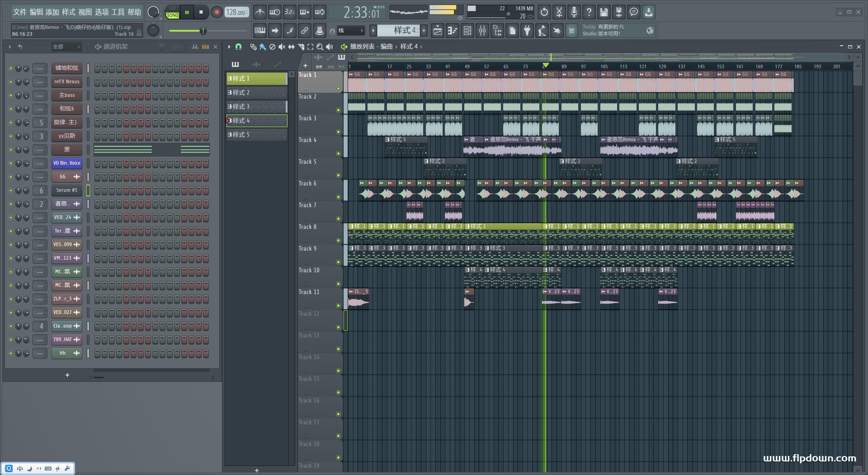The height and width of the screenshot is (475, 868).
Task: Open the plugin picker plug icon
Action: tap(527, 31)
